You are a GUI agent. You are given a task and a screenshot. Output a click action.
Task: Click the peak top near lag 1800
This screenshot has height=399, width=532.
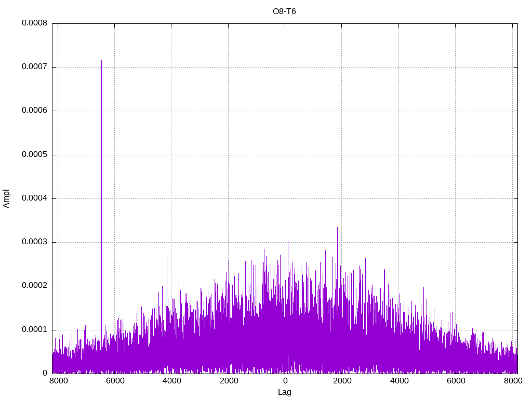coord(337,228)
